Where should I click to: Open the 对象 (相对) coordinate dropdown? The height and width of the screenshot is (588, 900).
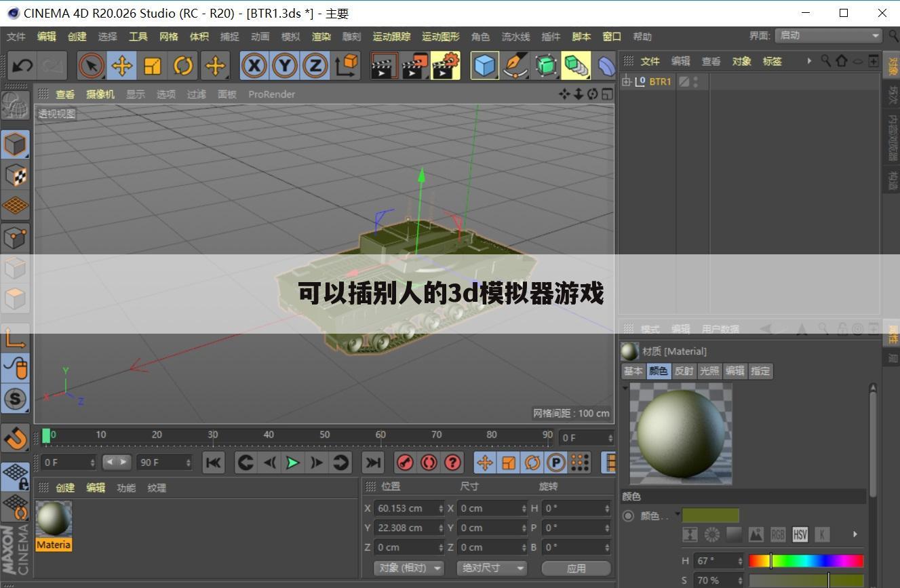409,568
